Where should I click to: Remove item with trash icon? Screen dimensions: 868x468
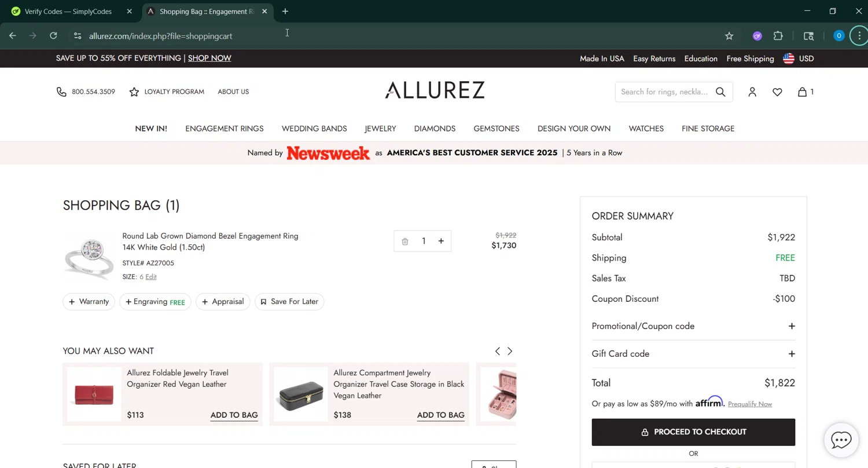click(x=405, y=242)
